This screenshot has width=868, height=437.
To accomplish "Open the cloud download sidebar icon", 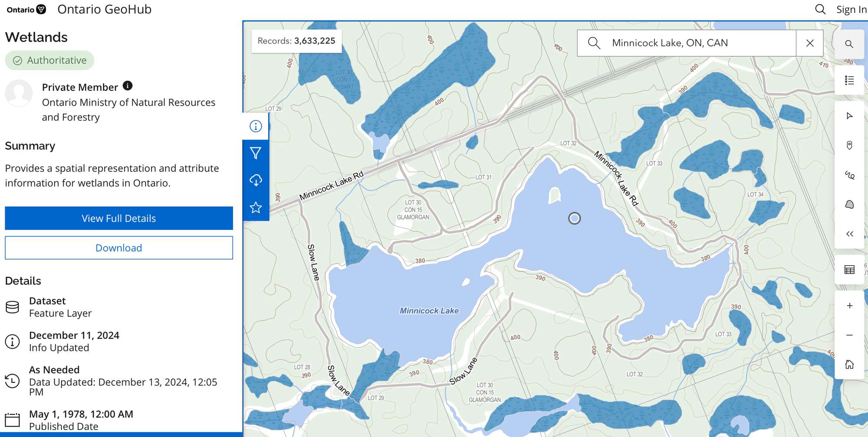I will click(256, 180).
